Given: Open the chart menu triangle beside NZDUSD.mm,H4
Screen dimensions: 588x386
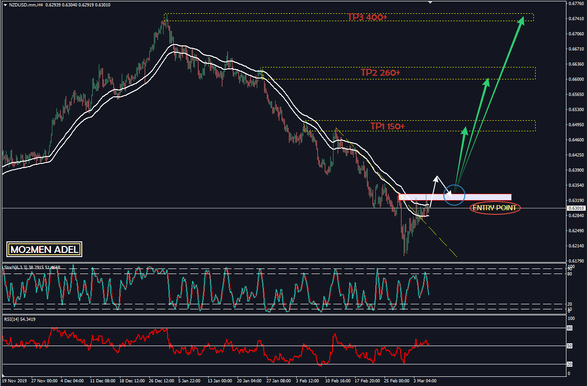Looking at the screenshot, I should tap(5, 5).
